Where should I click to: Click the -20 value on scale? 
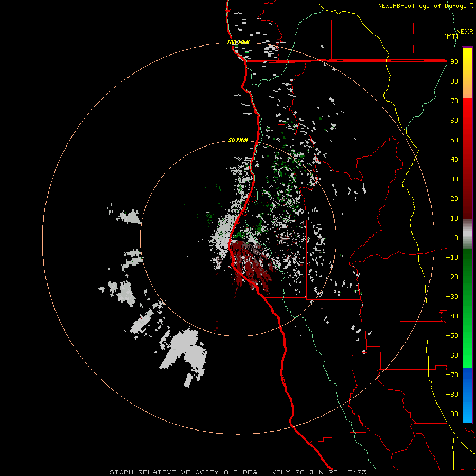[452, 277]
